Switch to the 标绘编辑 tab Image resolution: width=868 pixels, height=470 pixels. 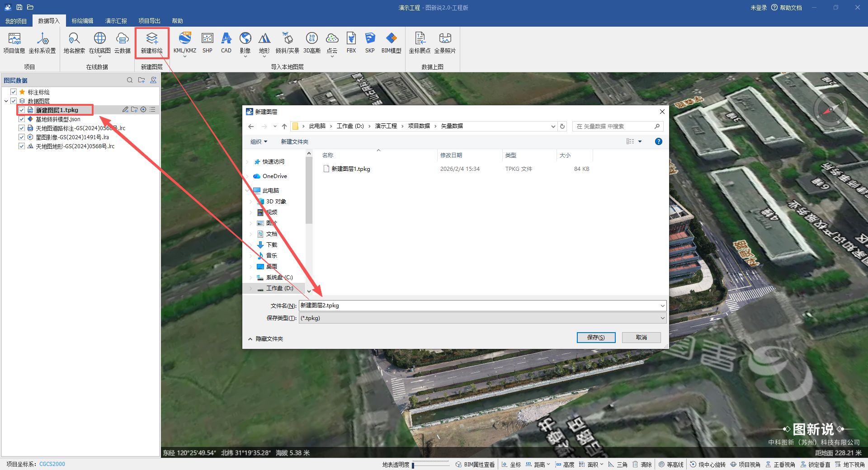point(82,21)
